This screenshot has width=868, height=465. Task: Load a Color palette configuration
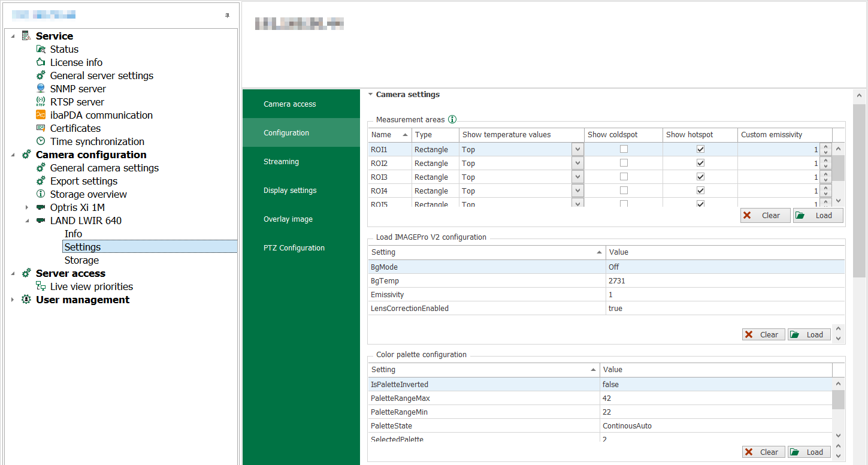(x=809, y=452)
